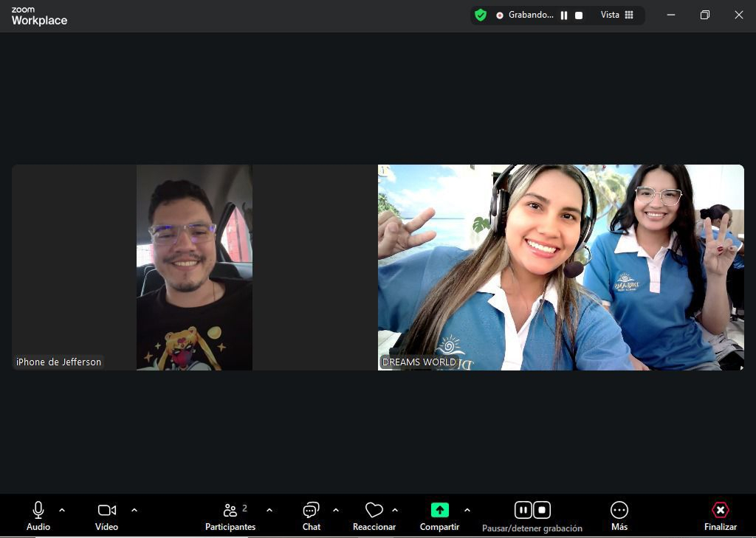Toggle the Audio microphone
Screen dimensions: 756x538
[38, 511]
